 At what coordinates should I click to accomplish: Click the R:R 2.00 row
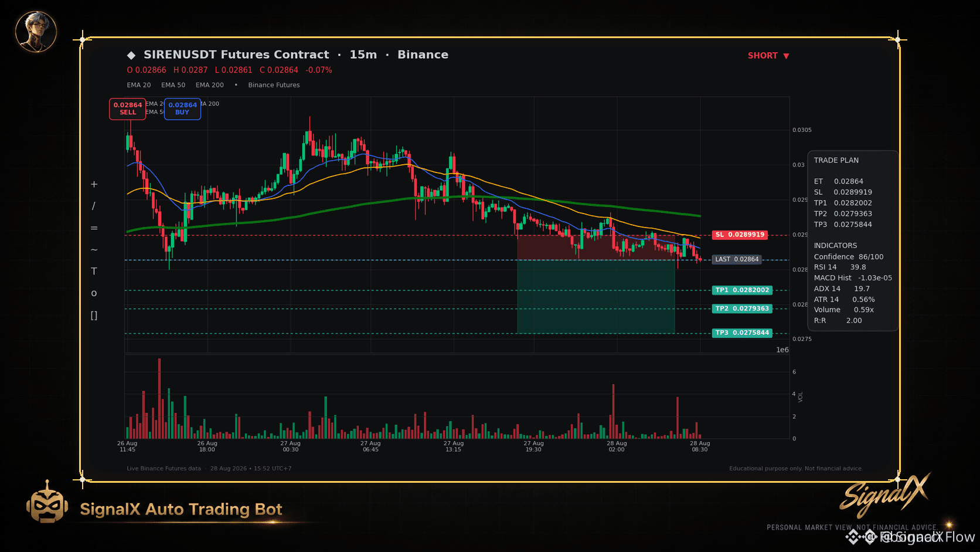click(x=838, y=320)
